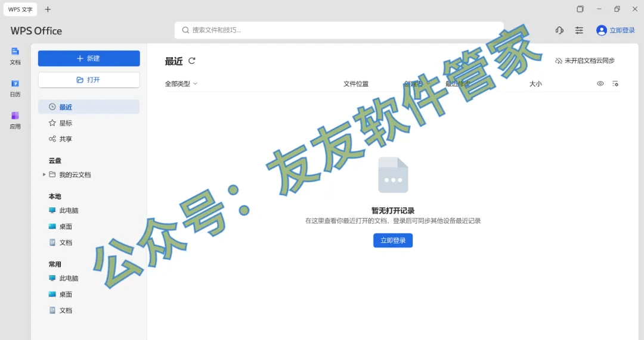This screenshot has width=644, height=340.
Task: Click the empty-state document icon
Action: point(393,175)
